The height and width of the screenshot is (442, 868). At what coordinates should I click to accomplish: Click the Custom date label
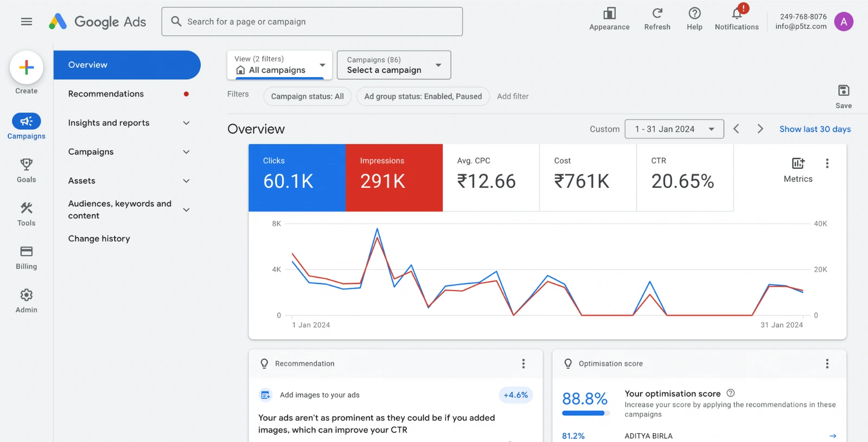[x=605, y=129]
